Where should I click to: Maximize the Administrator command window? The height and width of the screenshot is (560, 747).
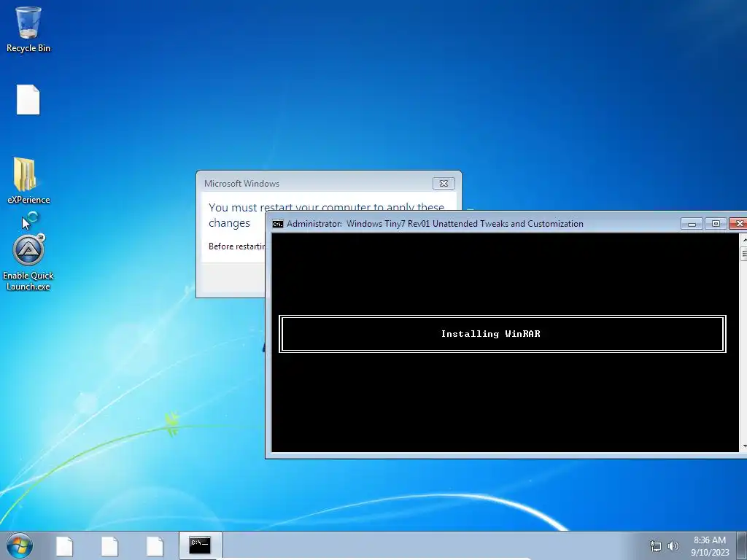(716, 223)
